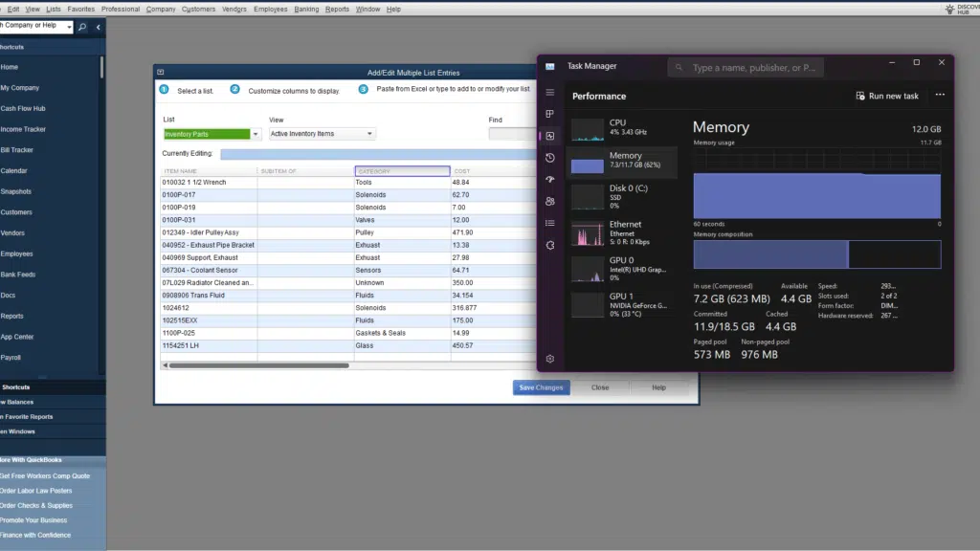Screen dimensions: 980x551
Task: Open the Vendors menu
Action: click(234, 9)
